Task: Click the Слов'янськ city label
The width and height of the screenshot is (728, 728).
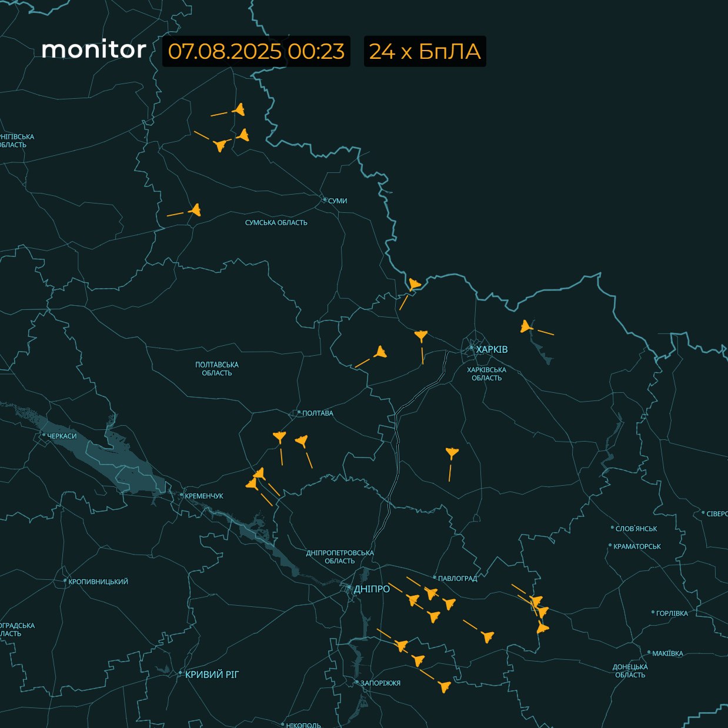Action: (x=636, y=529)
